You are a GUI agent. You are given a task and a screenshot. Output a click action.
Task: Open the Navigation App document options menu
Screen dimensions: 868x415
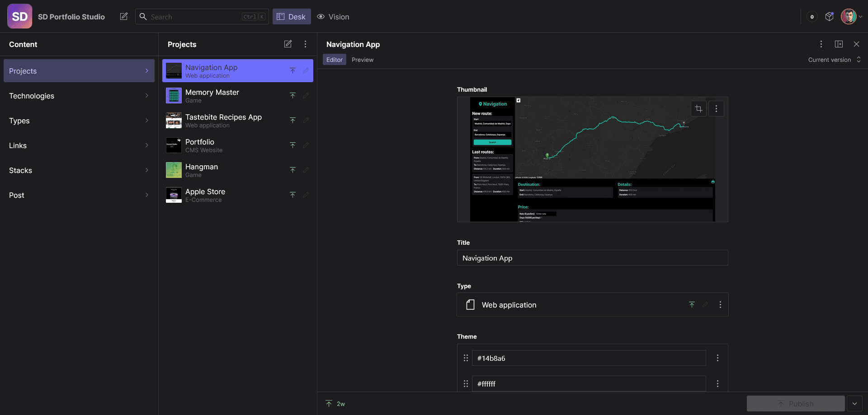click(821, 44)
